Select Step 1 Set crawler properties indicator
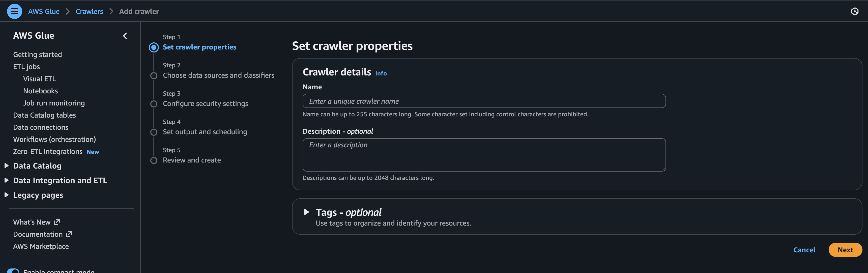868x273 pixels. (154, 47)
